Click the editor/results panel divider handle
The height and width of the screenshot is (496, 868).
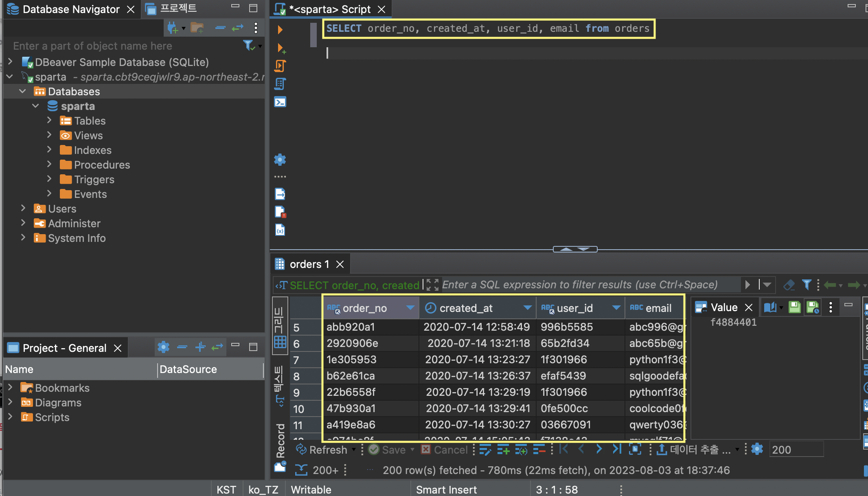pyautogui.click(x=575, y=249)
